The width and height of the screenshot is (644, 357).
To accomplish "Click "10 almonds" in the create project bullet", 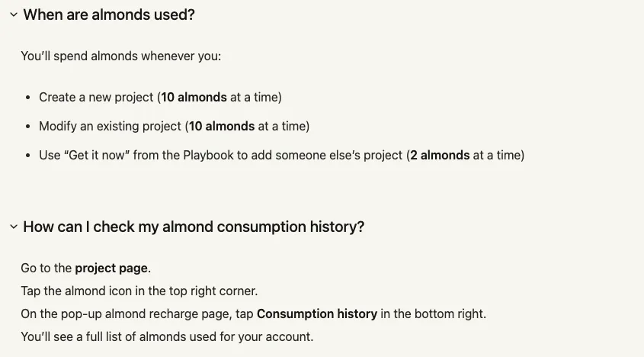I will (194, 97).
